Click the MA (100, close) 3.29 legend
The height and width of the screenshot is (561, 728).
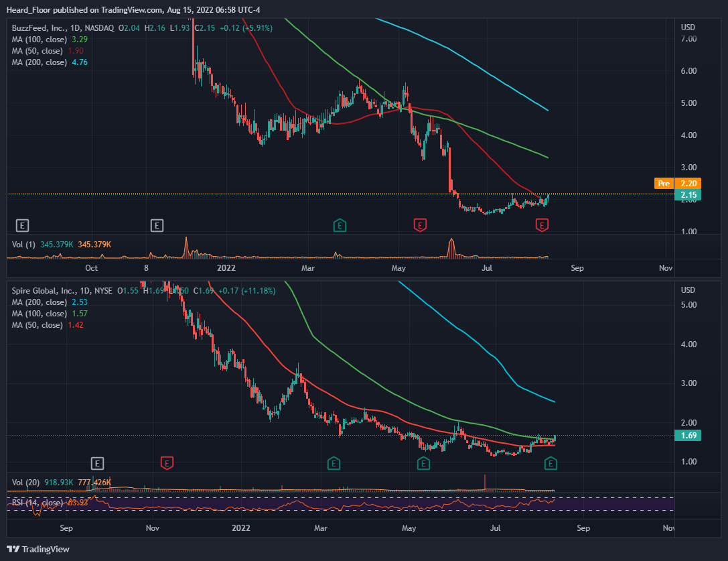(50, 40)
